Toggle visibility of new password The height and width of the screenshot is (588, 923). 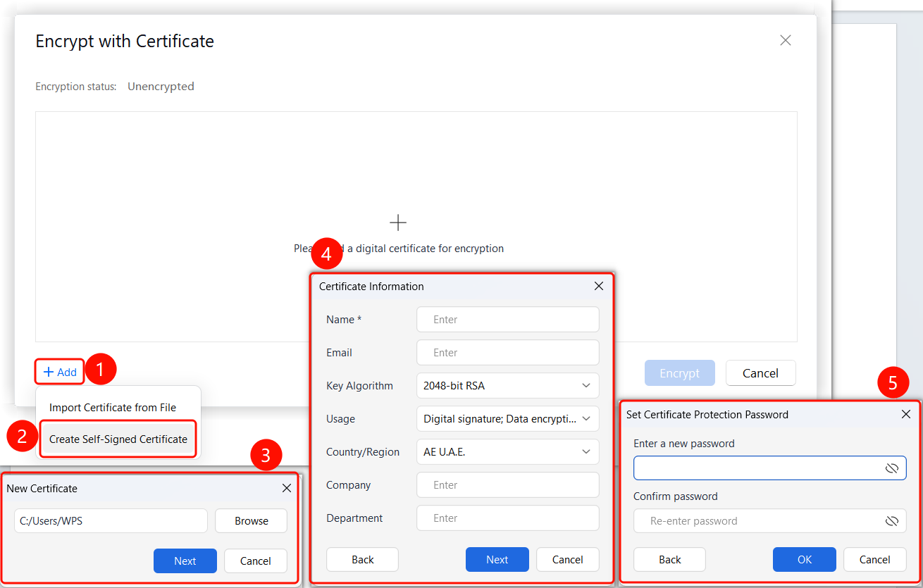click(892, 468)
